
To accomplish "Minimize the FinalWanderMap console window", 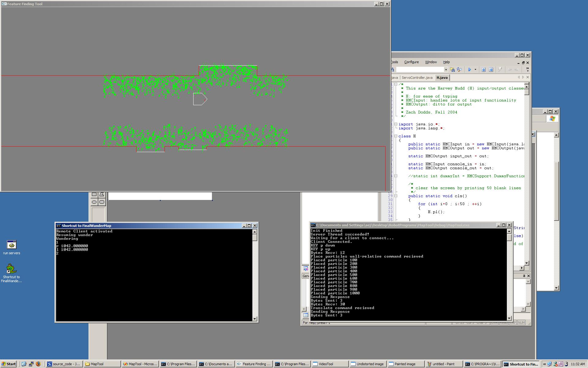I will tap(244, 225).
